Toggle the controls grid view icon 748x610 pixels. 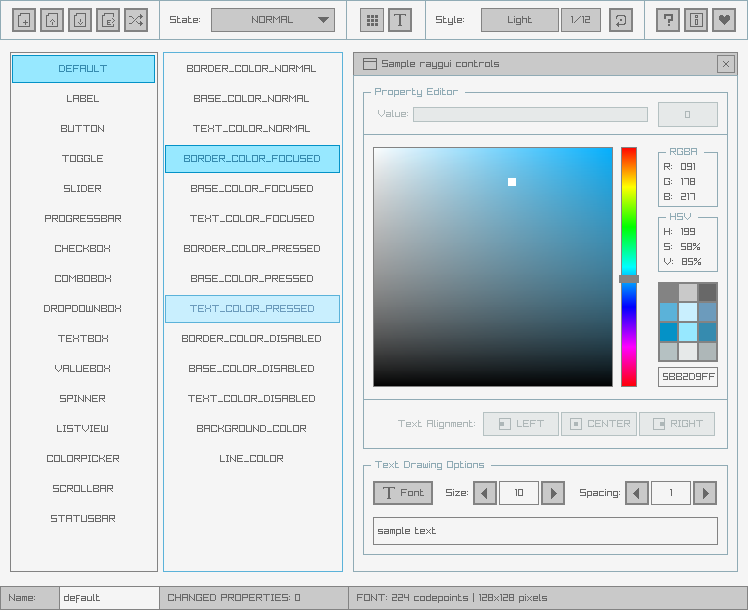click(x=372, y=20)
